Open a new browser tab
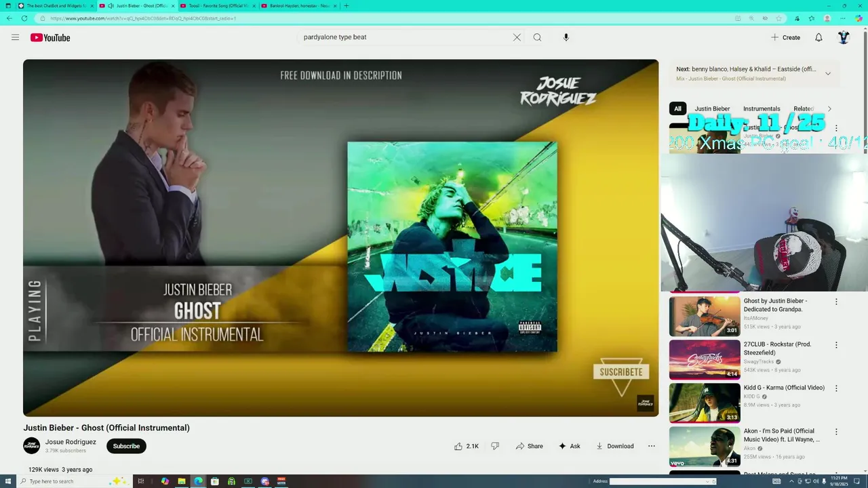 point(346,5)
